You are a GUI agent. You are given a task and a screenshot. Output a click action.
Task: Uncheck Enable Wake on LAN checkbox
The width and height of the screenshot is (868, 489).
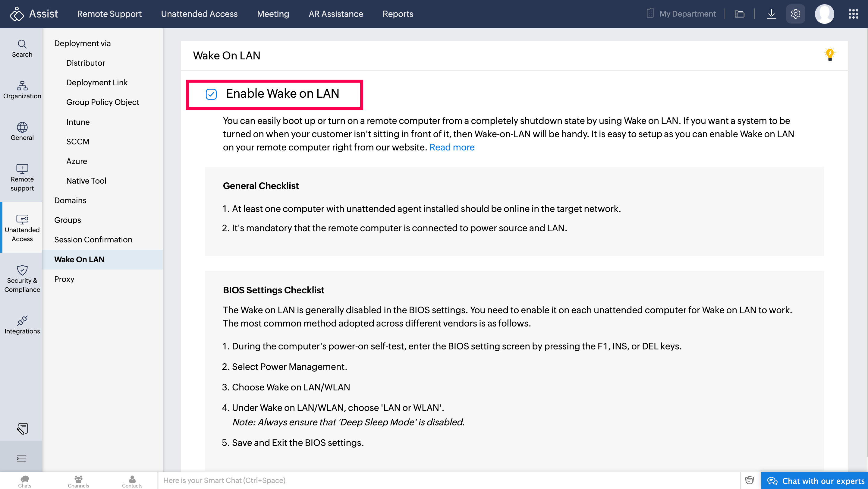(211, 94)
